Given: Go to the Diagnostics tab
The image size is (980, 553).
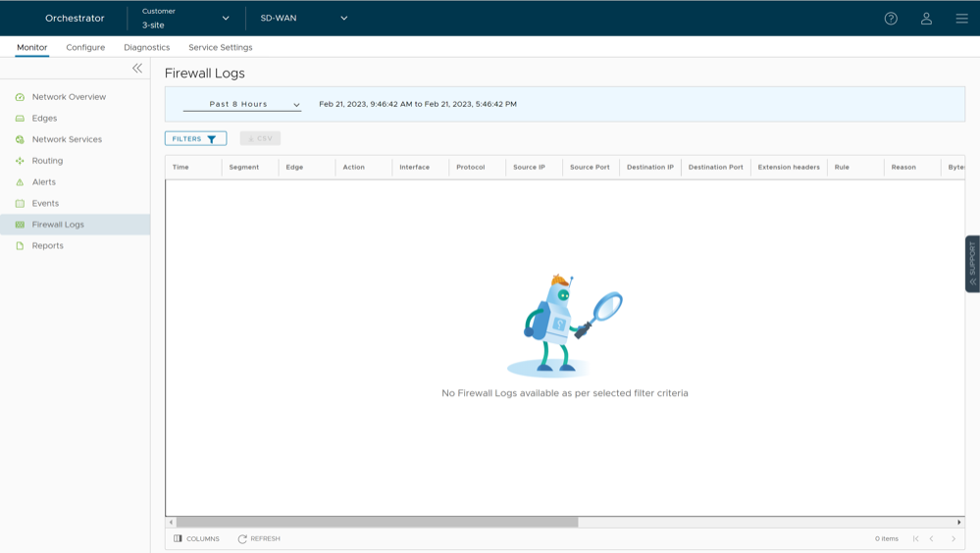Looking at the screenshot, I should (x=146, y=47).
